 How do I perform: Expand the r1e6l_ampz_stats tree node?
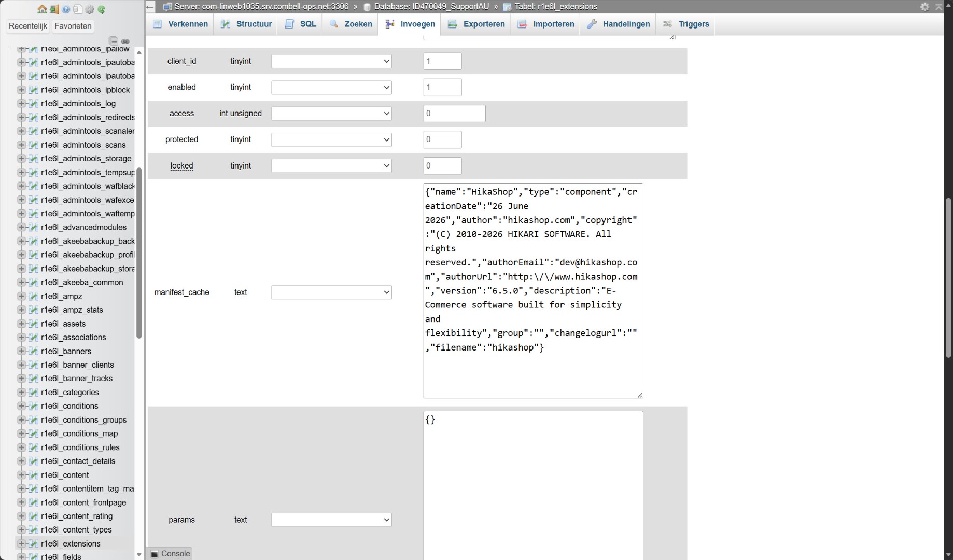coord(21,310)
